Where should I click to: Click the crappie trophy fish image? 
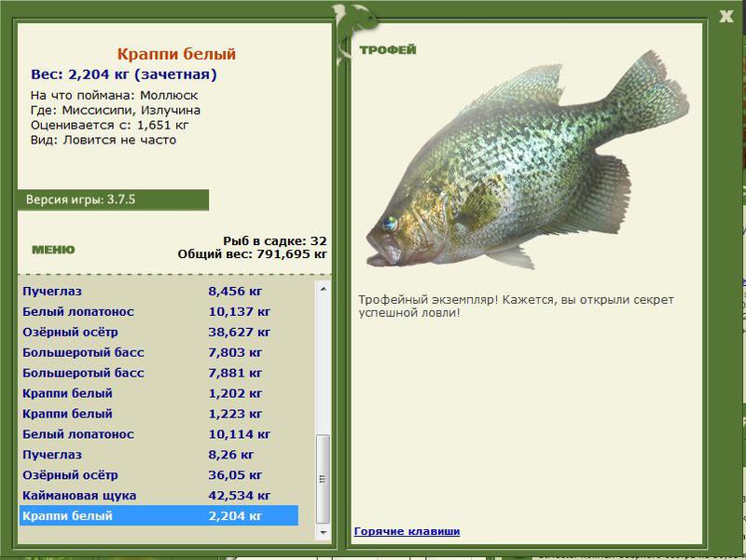[527, 161]
